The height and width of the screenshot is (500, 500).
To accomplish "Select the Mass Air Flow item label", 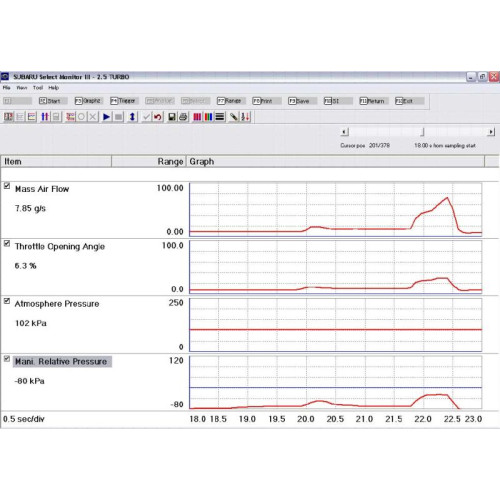I will click(42, 189).
